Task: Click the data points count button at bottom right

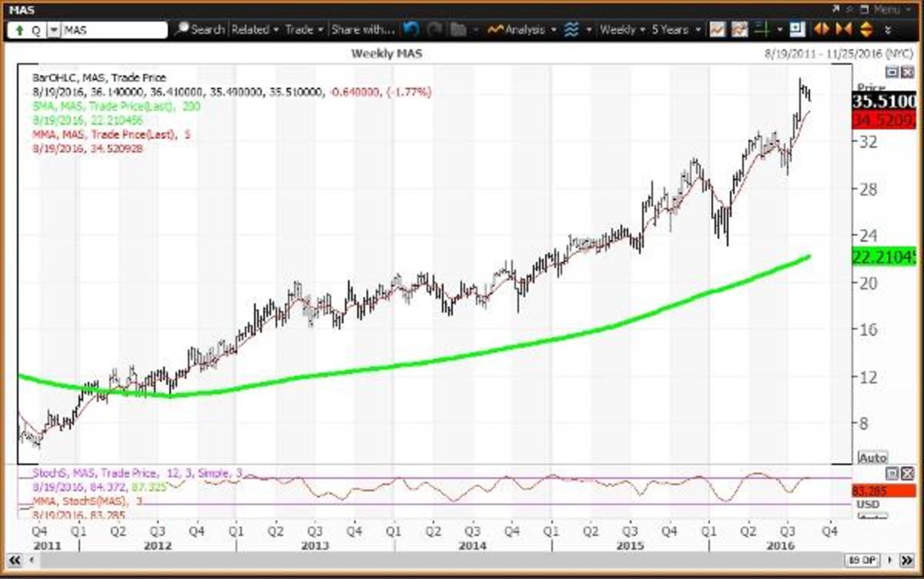Action: (x=862, y=560)
